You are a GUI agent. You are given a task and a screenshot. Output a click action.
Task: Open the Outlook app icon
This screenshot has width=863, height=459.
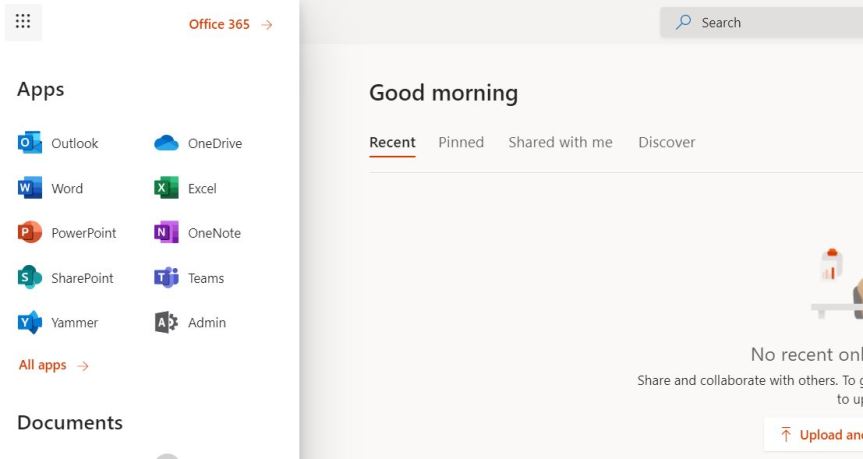coord(30,143)
